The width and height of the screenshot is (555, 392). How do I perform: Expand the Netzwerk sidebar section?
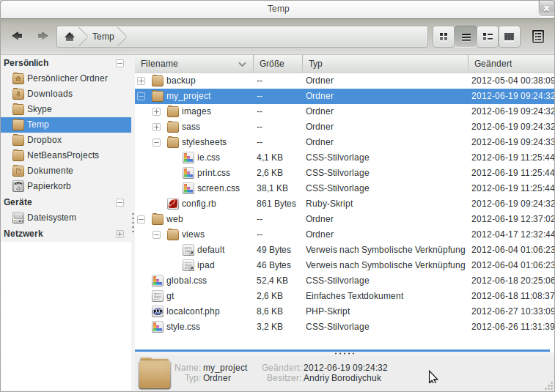[x=120, y=234]
